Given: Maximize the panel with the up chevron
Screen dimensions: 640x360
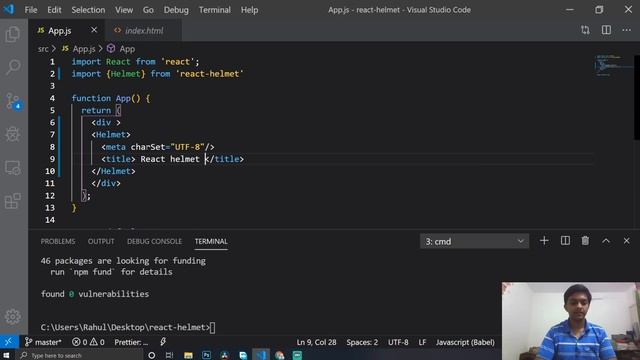Looking at the screenshot, I should [x=606, y=241].
